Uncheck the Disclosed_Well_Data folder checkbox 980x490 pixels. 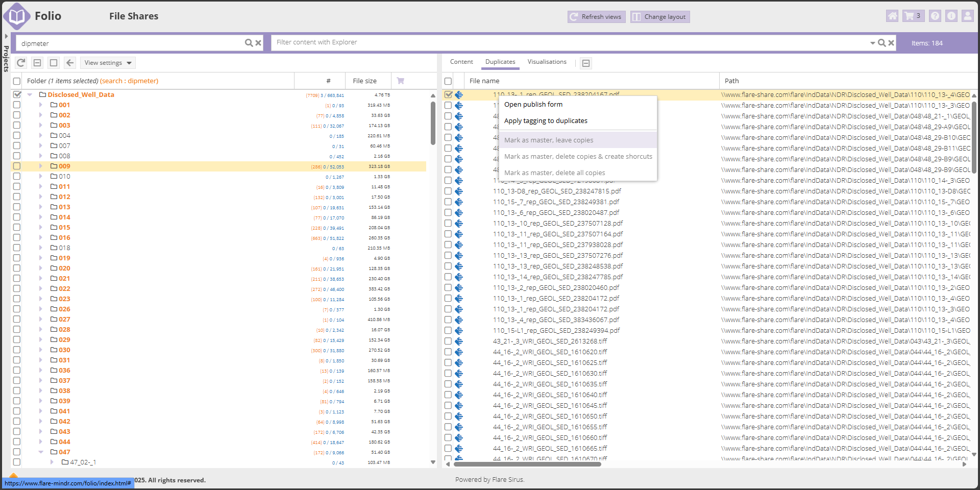click(x=17, y=95)
